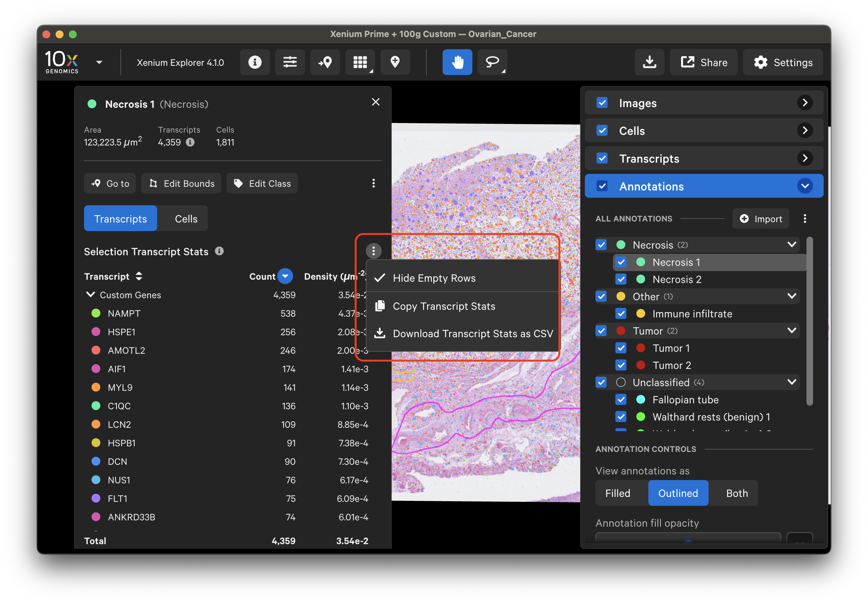Toggle the Transcripts layer checkbox
Screen dimensions: 868x603
[x=602, y=158]
